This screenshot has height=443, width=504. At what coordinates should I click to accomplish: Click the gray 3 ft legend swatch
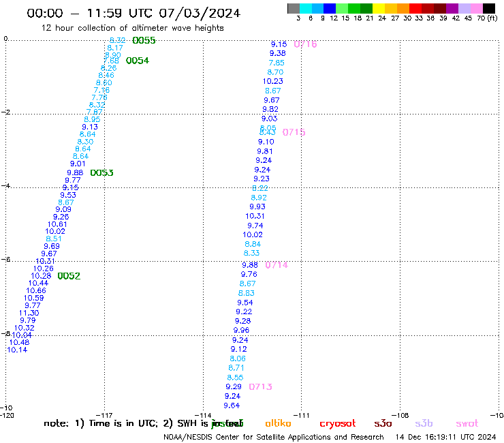tap(294, 8)
